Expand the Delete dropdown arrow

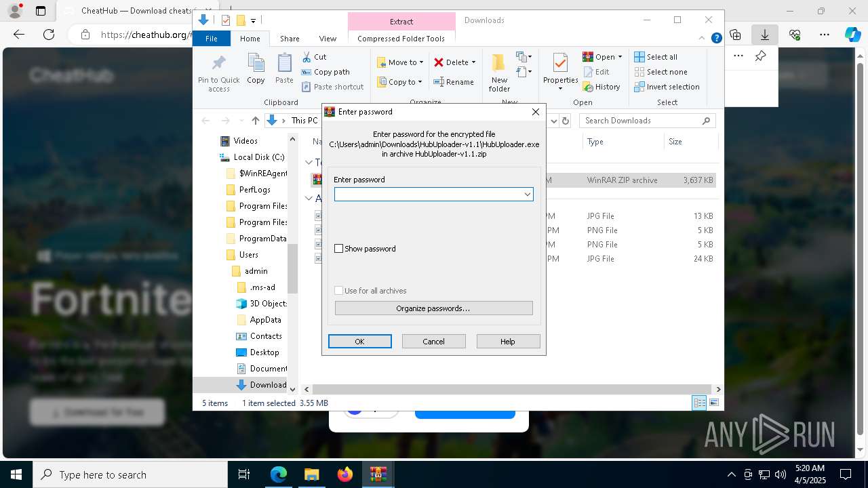(473, 62)
